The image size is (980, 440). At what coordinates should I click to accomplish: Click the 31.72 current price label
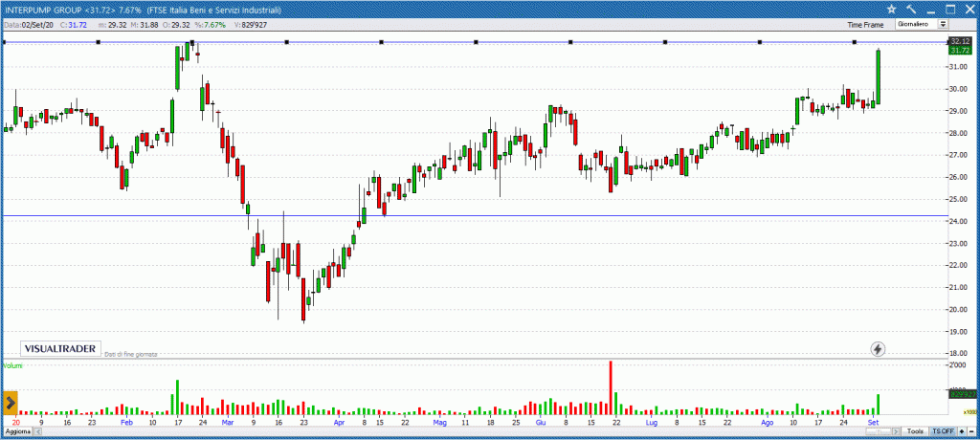(x=959, y=50)
